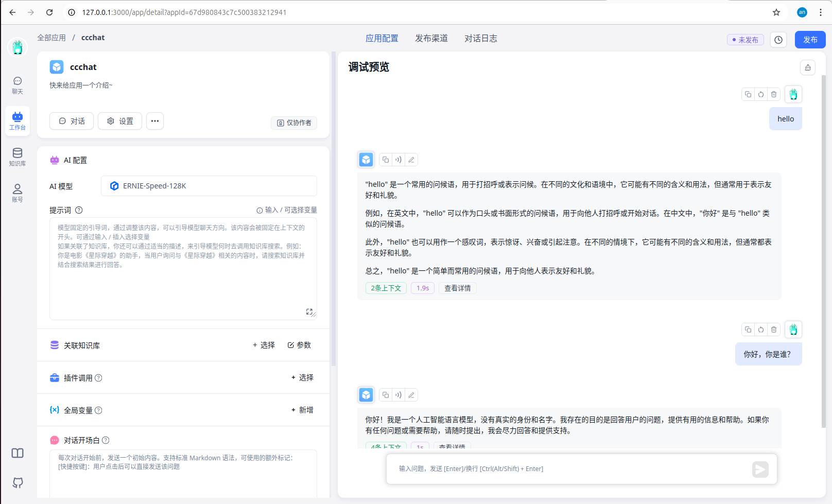Expand the prompt editor to fullscreen
The width and height of the screenshot is (832, 504).
(309, 312)
